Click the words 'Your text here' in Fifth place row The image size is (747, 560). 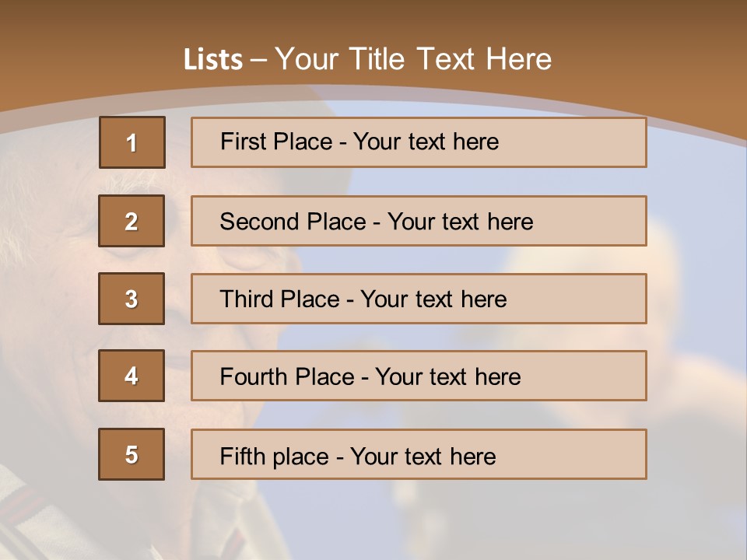tap(423, 456)
